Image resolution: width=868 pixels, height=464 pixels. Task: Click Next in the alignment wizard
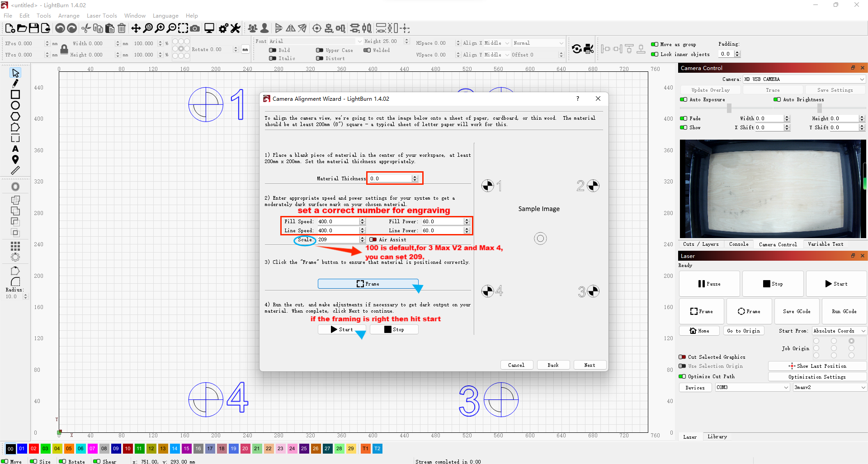(590, 365)
